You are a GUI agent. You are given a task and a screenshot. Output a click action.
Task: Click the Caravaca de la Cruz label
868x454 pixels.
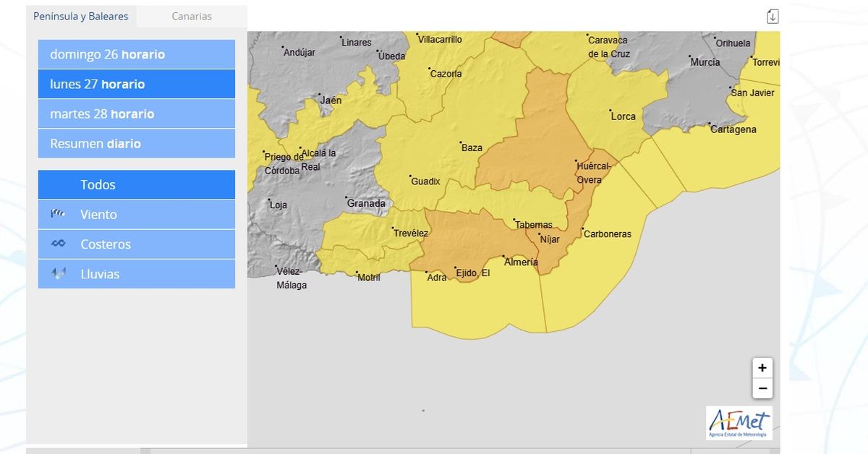pyautogui.click(x=609, y=48)
